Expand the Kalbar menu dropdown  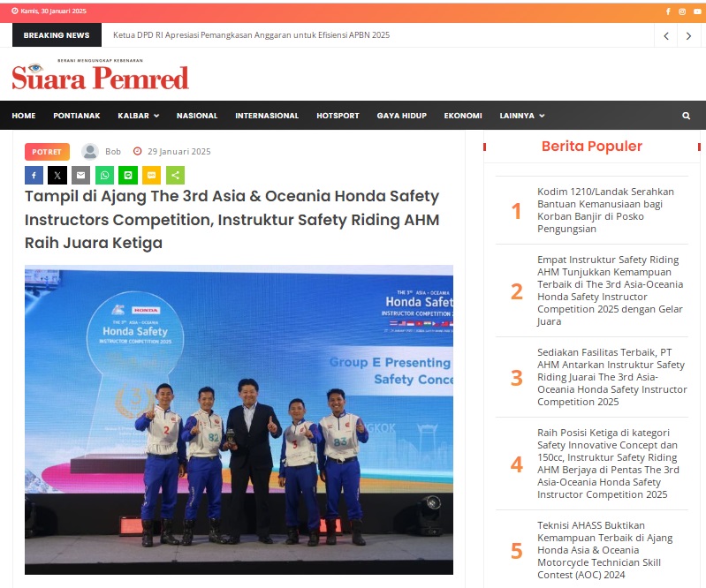coord(138,116)
